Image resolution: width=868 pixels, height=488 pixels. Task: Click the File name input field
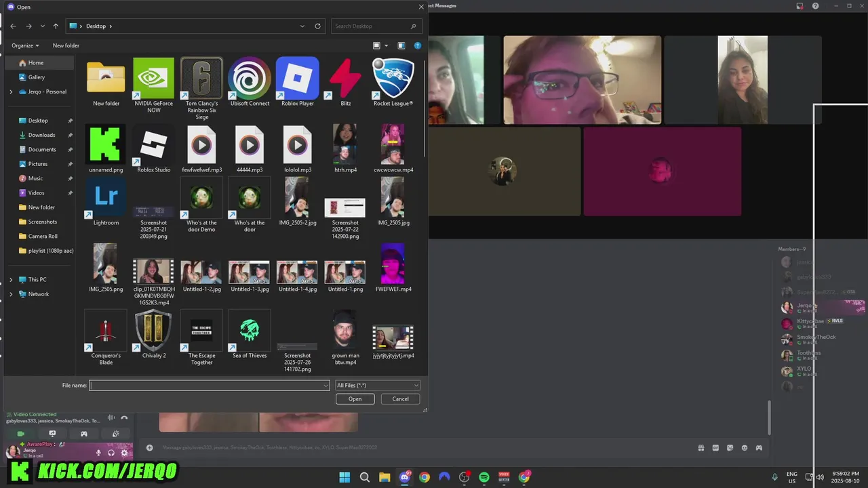(x=210, y=385)
